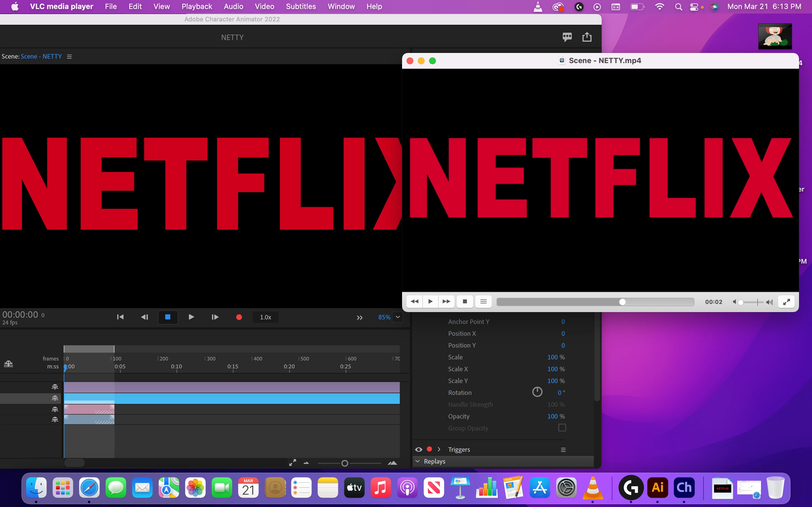Click the red Record button in Character Animator
812x507 pixels.
239,317
